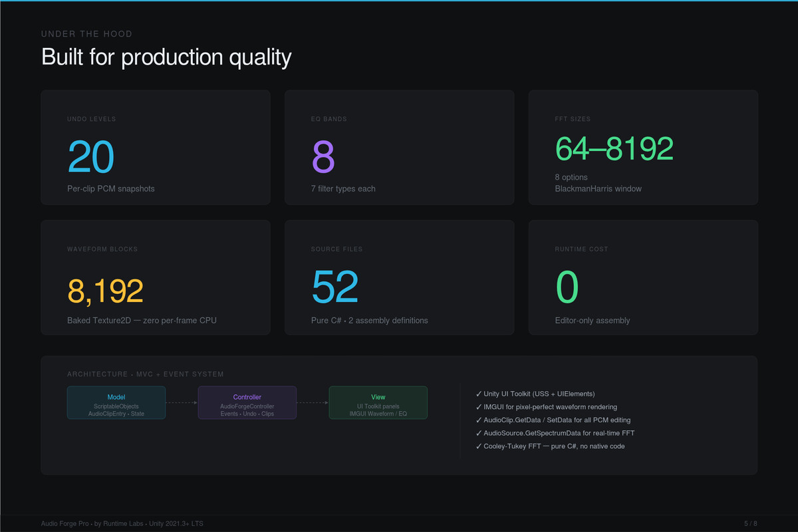This screenshot has height=532, width=798.
Task: Click 'BlackmanHarris window' text
Action: [x=598, y=189]
